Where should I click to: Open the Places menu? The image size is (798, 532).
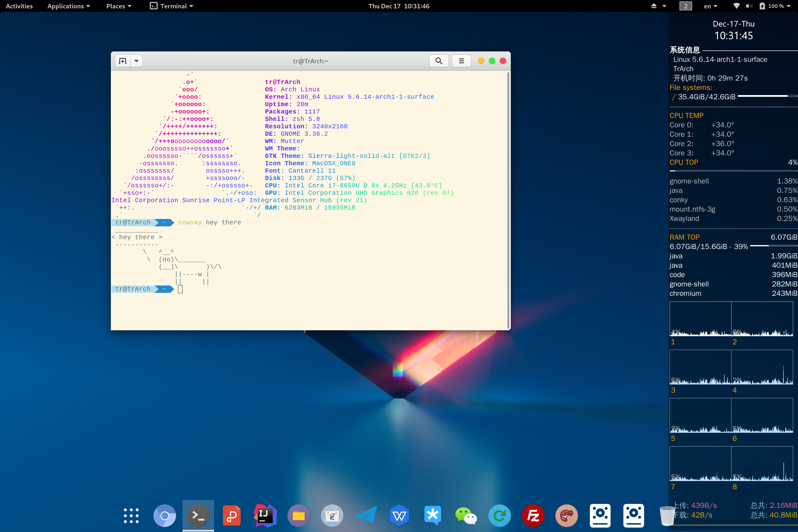point(119,6)
